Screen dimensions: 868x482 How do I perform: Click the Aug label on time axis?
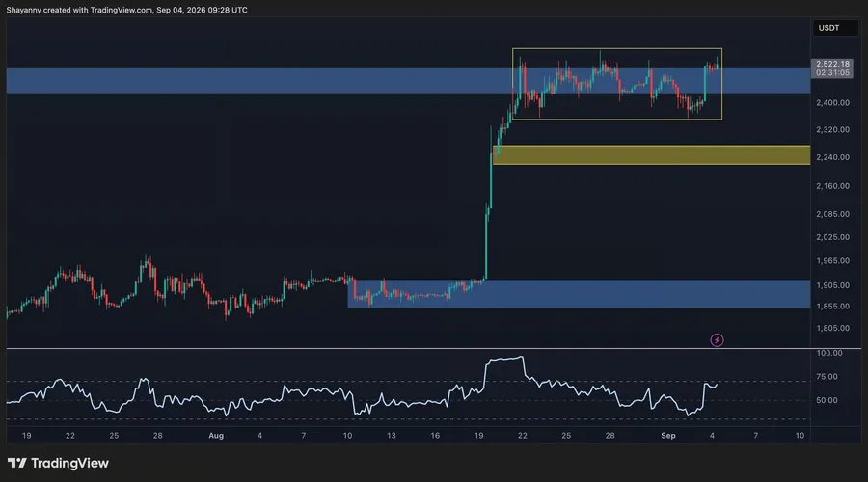(x=216, y=436)
